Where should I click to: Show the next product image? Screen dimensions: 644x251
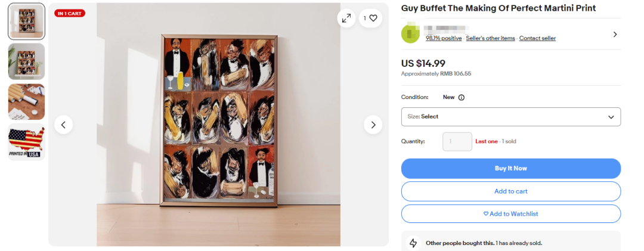point(373,125)
